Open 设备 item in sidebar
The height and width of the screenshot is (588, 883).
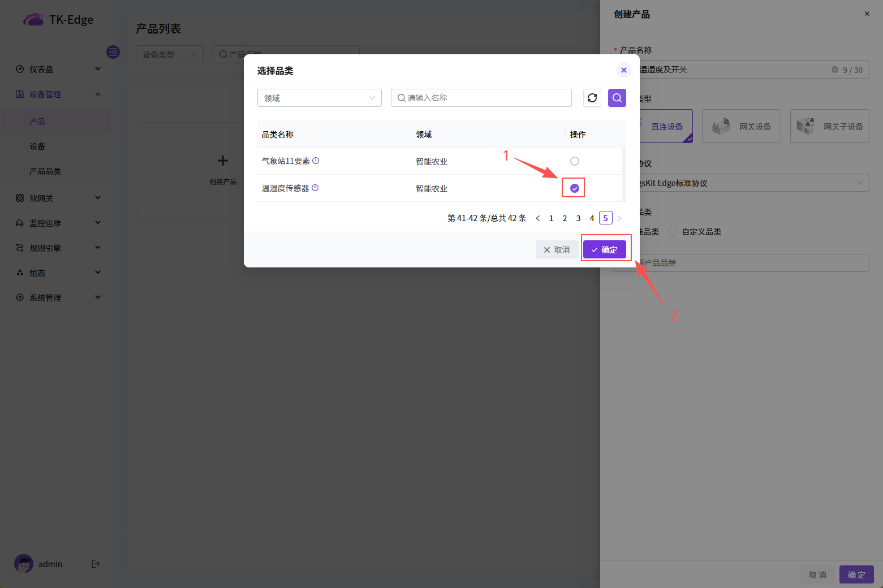(x=37, y=146)
